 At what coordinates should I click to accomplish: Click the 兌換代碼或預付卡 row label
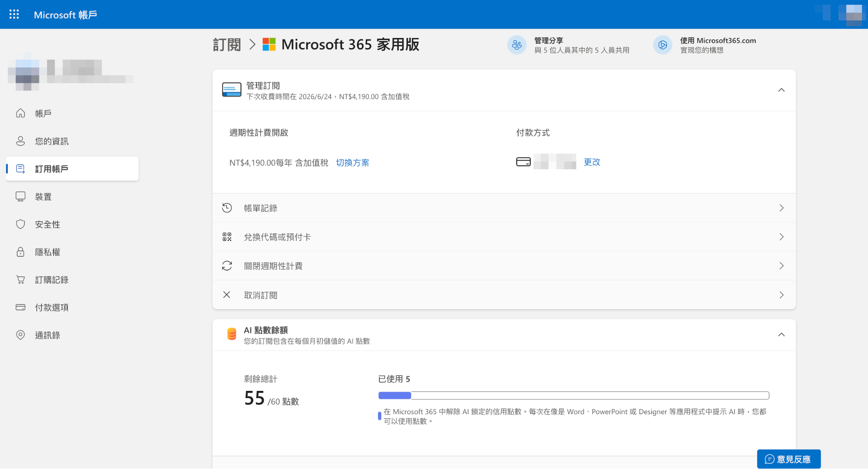click(x=277, y=237)
